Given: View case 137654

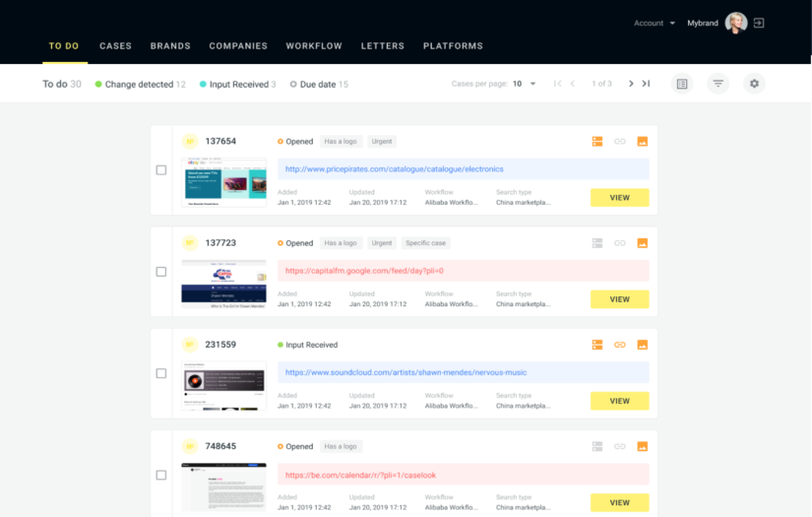Looking at the screenshot, I should coord(619,197).
